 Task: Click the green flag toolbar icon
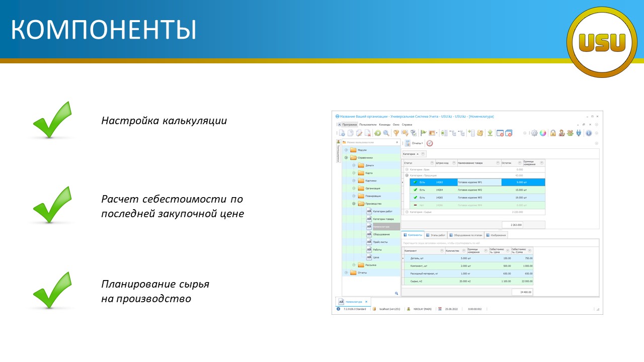pyautogui.click(x=423, y=133)
